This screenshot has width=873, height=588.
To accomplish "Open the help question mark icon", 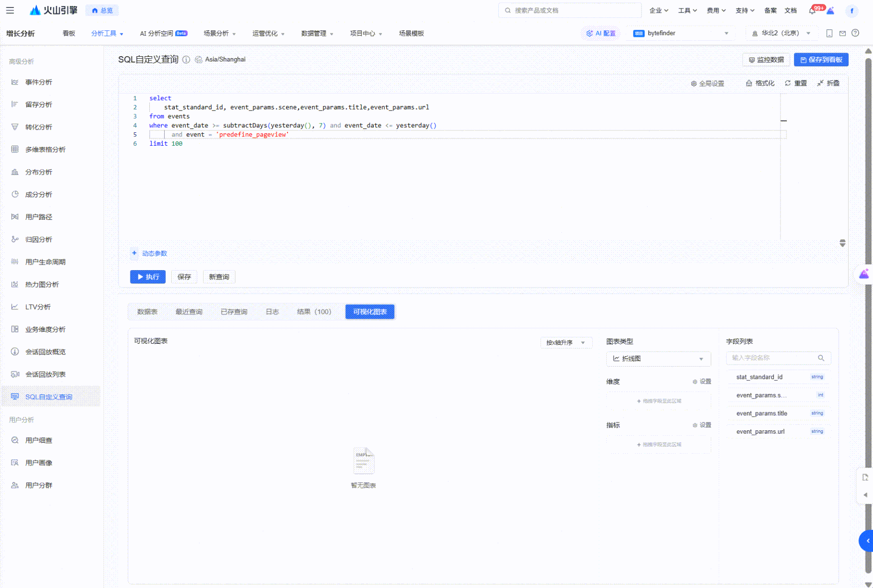I will point(855,33).
